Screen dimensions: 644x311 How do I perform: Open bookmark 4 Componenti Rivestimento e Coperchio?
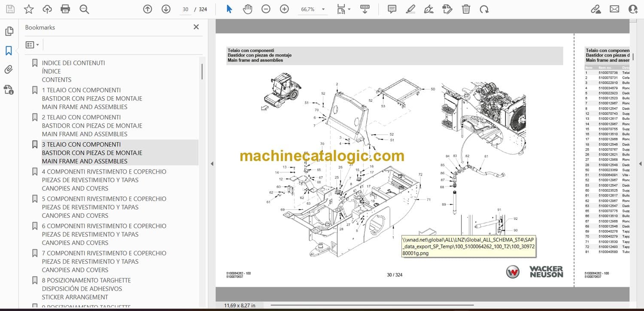click(104, 171)
